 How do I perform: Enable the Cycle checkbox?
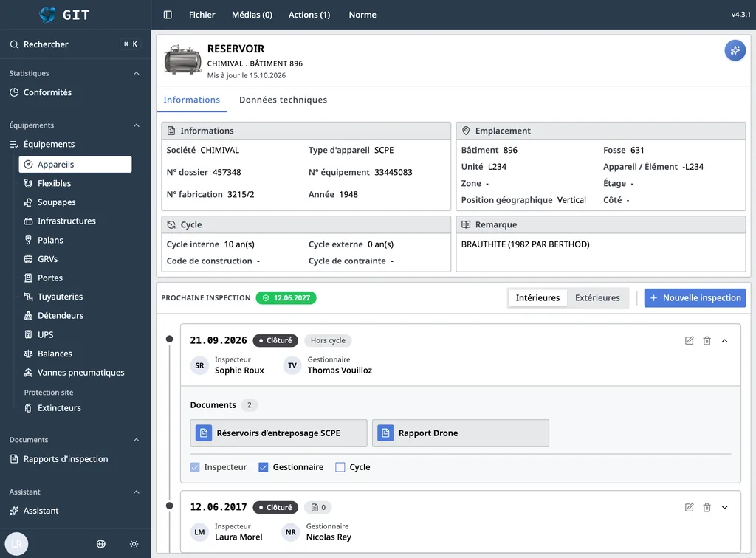[340, 467]
